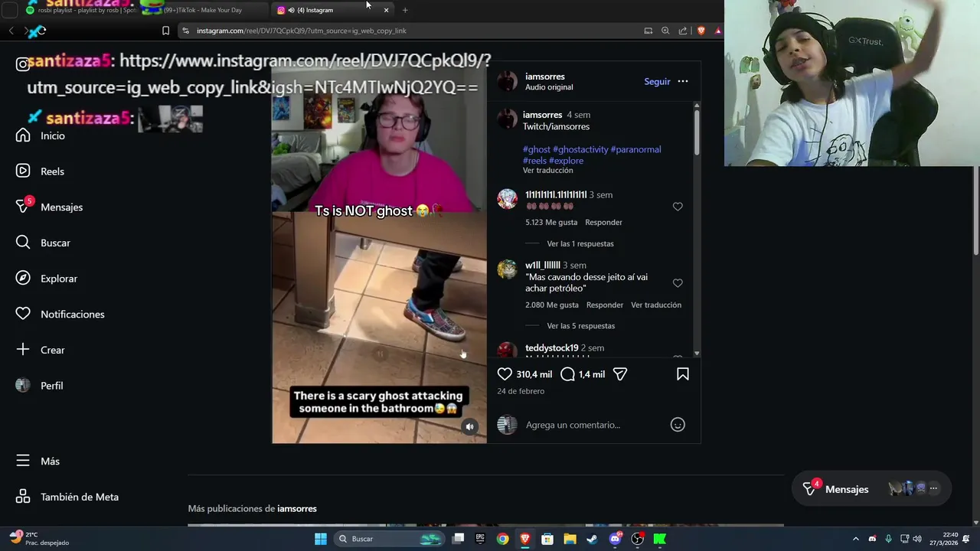Open the three-dot post options menu

click(x=683, y=81)
